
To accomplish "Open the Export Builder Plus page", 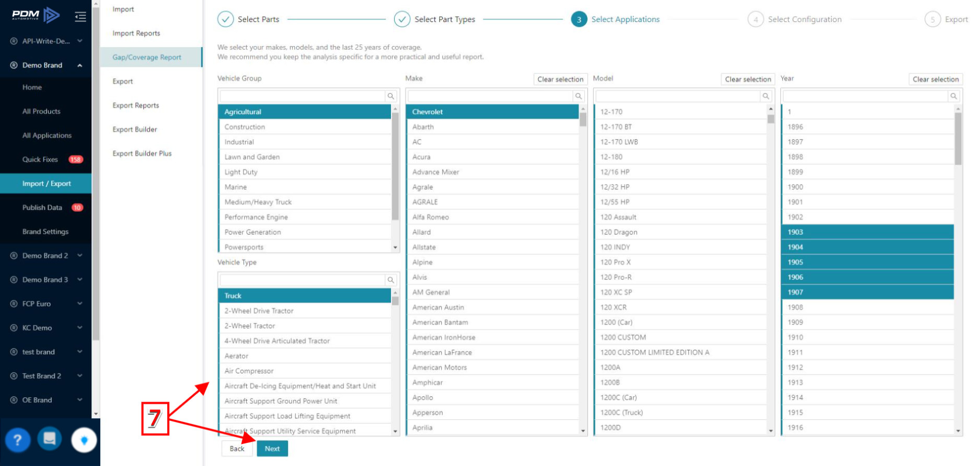I will 142,153.
